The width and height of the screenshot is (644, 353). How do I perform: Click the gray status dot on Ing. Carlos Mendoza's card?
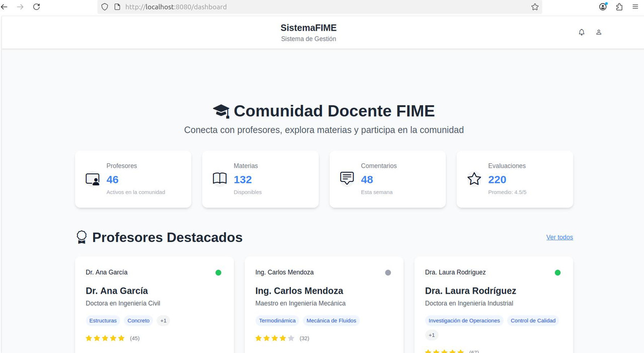click(x=388, y=273)
